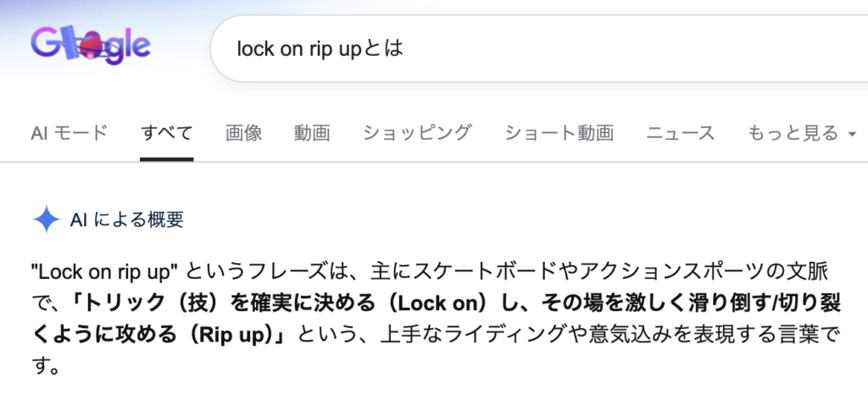Expand the もっと見る dropdown
The height and width of the screenshot is (395, 868).
click(x=793, y=133)
